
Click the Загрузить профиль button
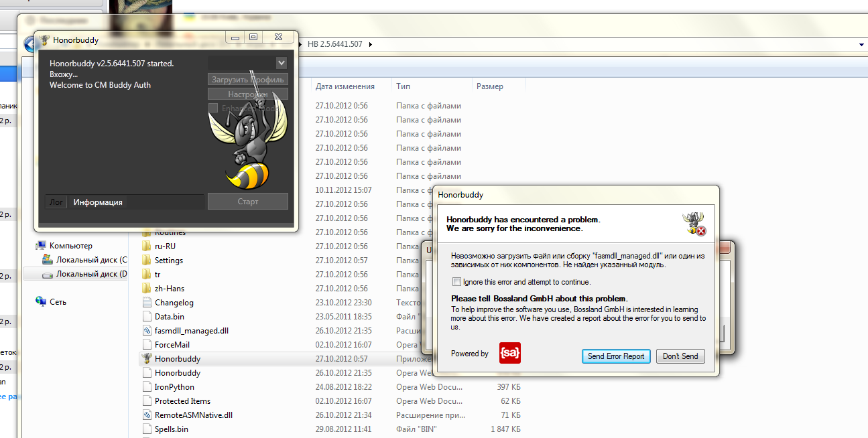[247, 79]
